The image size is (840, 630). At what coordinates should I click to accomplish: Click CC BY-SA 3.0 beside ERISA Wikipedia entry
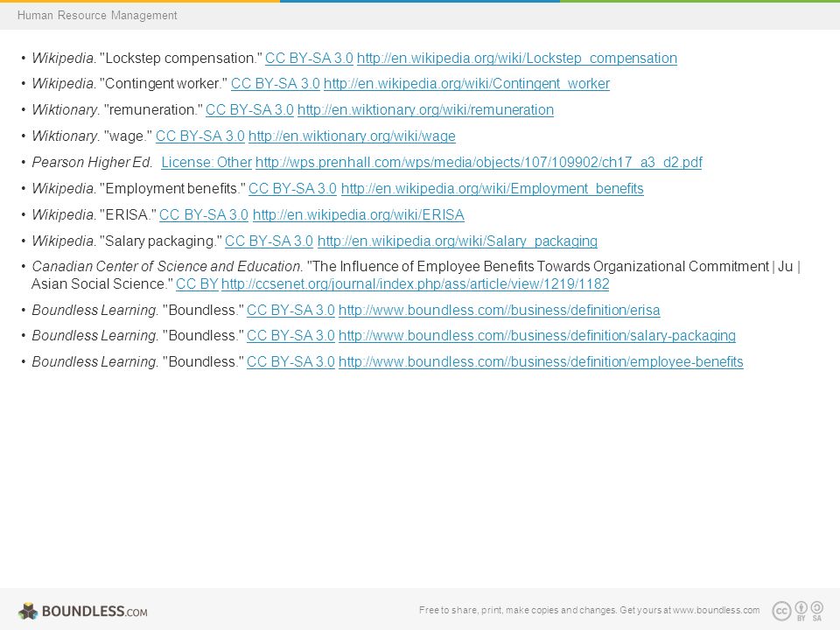point(204,215)
